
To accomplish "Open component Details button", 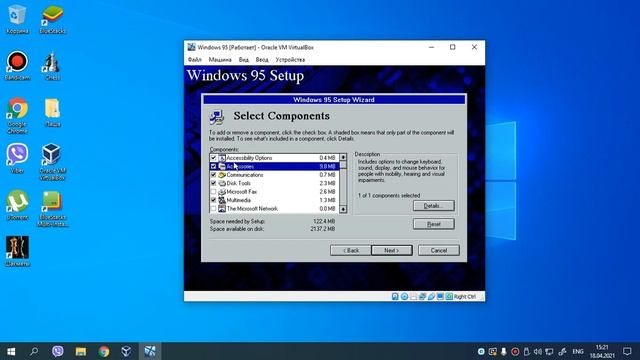I will [433, 206].
